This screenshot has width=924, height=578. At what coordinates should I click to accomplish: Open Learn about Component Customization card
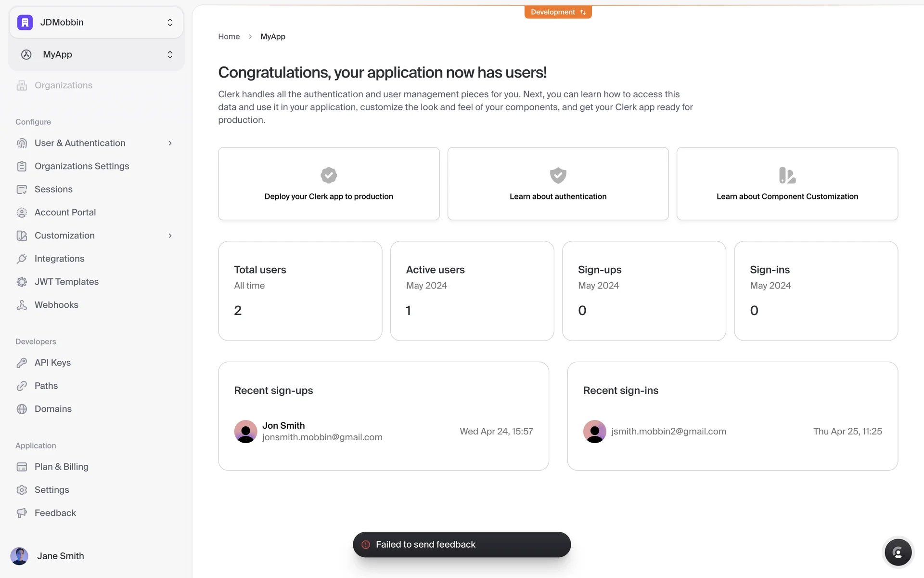click(787, 184)
